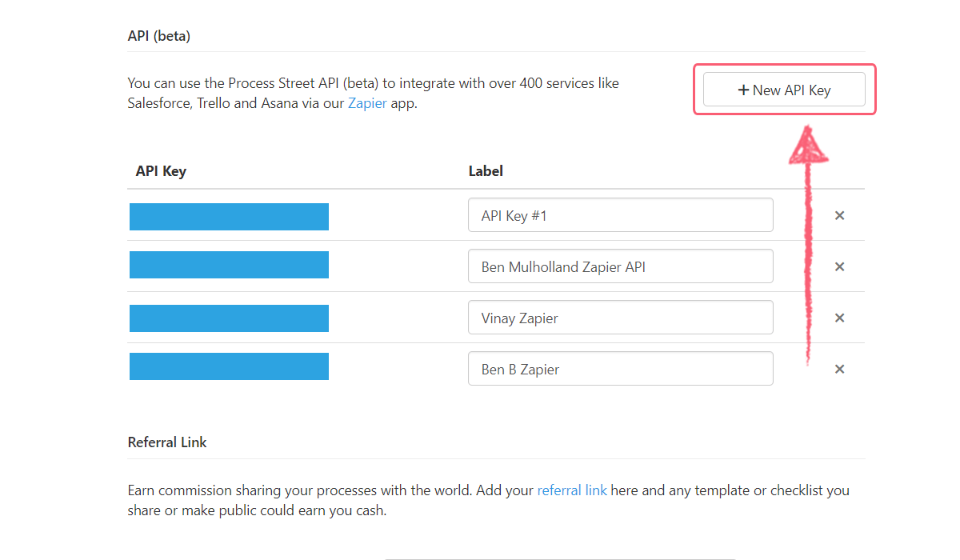Delete the API Key #1 entry
Screen dimensions: 960x560
pos(839,215)
